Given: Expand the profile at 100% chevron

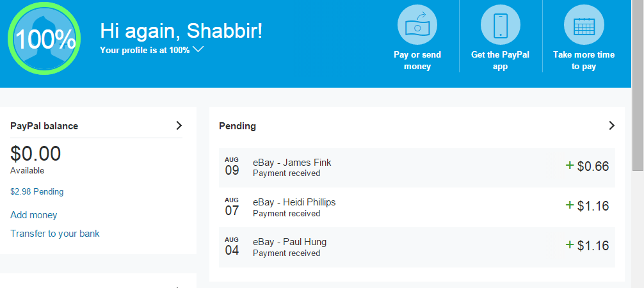Looking at the screenshot, I should coord(198,49).
